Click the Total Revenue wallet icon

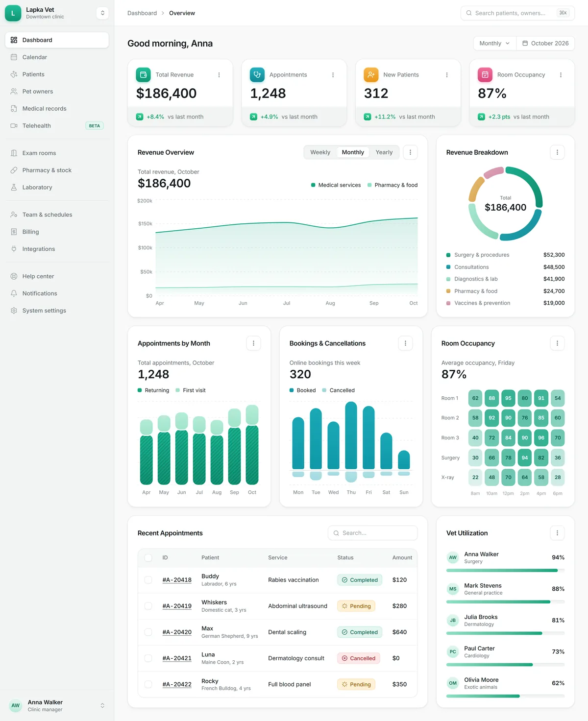click(143, 74)
